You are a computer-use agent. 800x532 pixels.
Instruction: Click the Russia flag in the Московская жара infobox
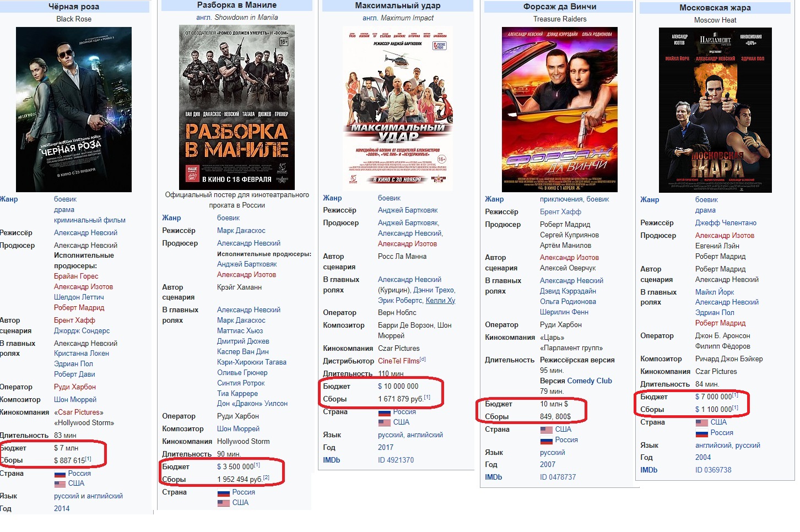701,433
